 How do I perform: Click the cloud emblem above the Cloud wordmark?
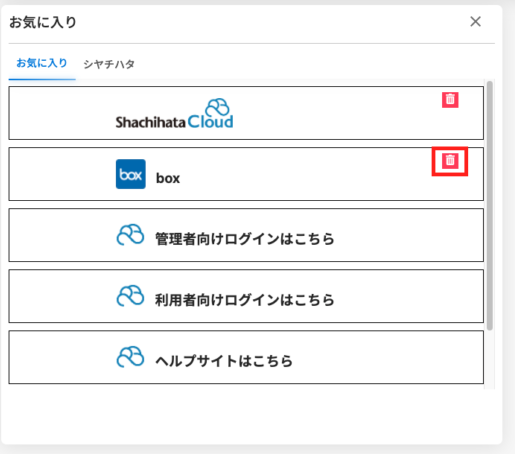(x=217, y=107)
